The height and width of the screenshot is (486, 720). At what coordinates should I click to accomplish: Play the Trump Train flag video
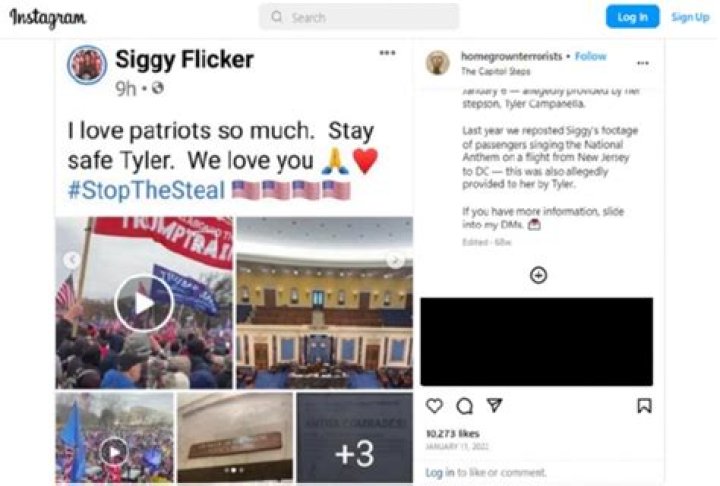[x=144, y=303]
